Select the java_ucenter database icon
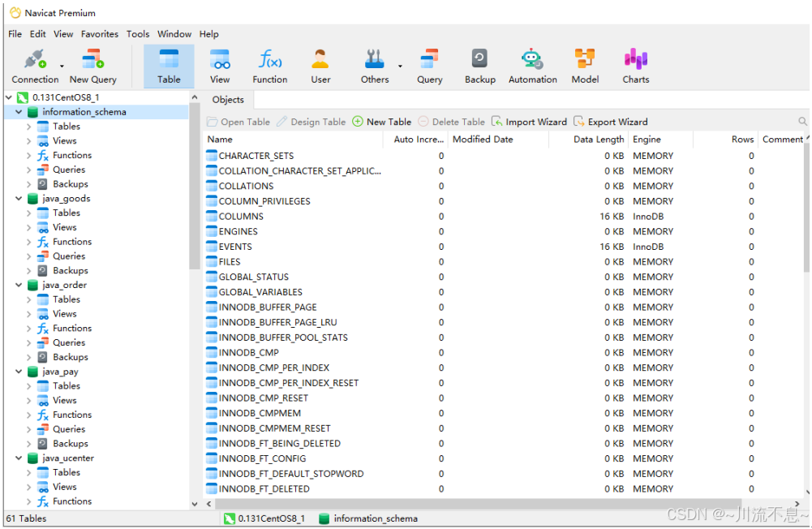Screen dimensions: 812x529 click(32, 458)
